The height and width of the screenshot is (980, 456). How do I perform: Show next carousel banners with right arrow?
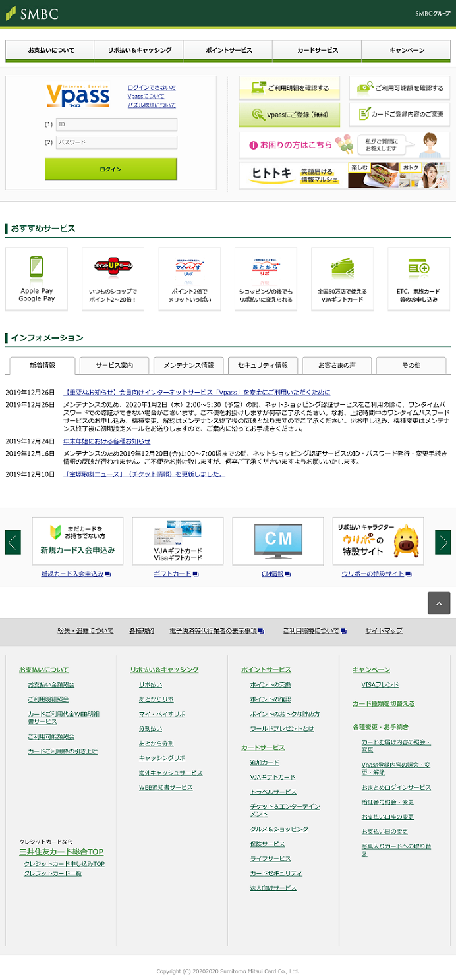tap(443, 542)
